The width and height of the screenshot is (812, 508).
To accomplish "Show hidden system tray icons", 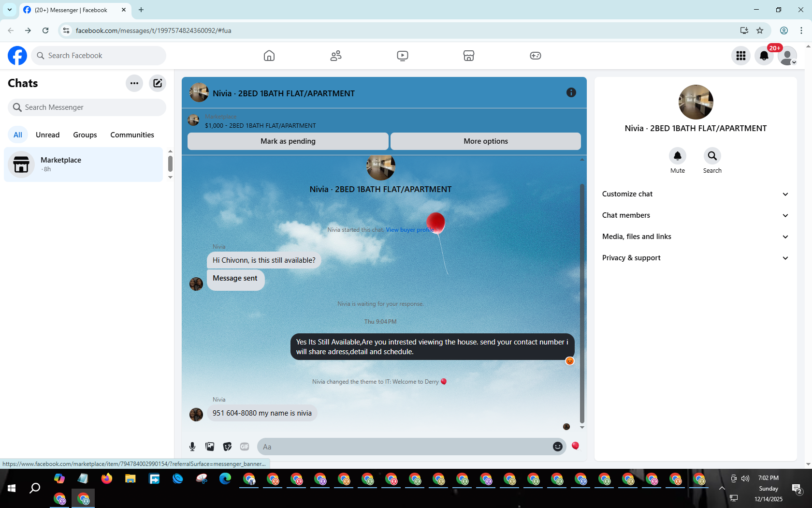I will tap(722, 488).
